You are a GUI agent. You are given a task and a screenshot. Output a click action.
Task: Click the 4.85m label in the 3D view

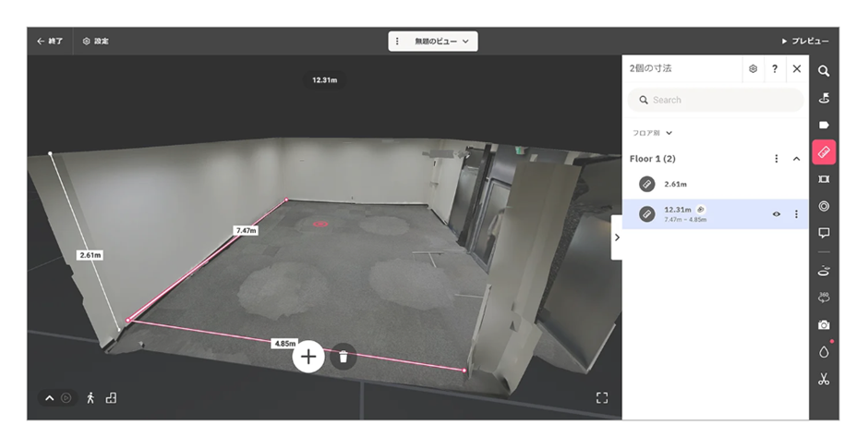[285, 344]
